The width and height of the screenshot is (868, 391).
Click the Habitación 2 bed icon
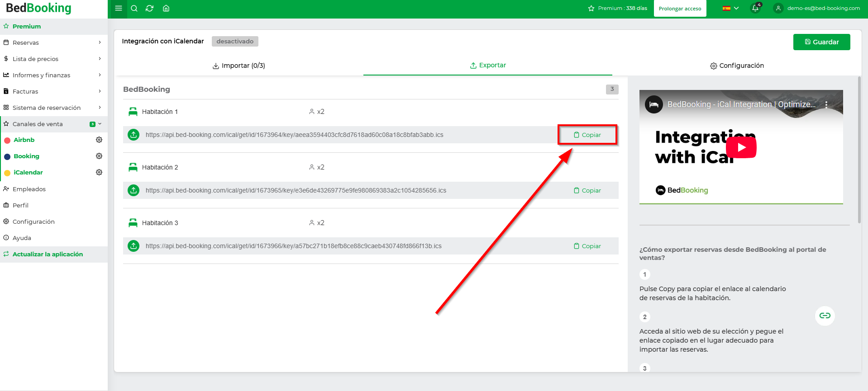133,167
